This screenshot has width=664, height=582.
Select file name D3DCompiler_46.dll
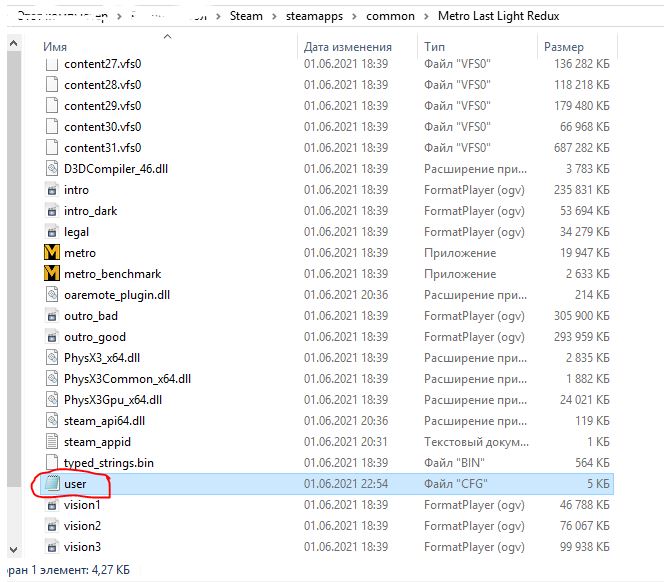116,169
